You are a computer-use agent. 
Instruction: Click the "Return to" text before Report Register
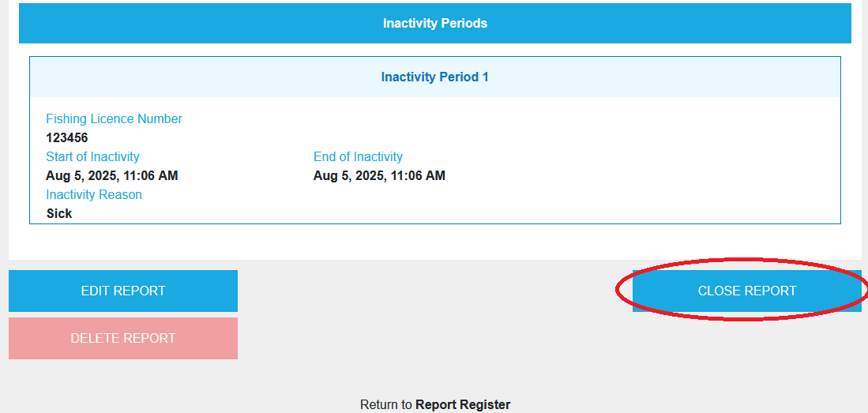[385, 404]
